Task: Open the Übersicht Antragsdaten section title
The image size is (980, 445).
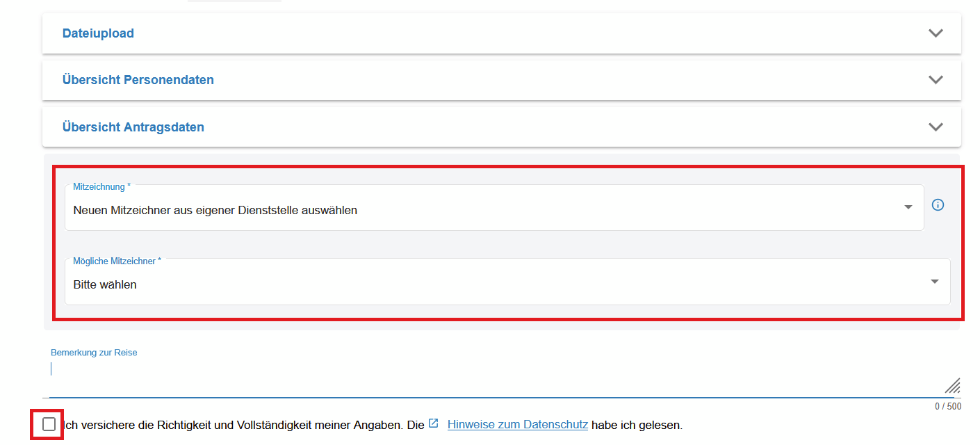Action: pyautogui.click(x=133, y=127)
